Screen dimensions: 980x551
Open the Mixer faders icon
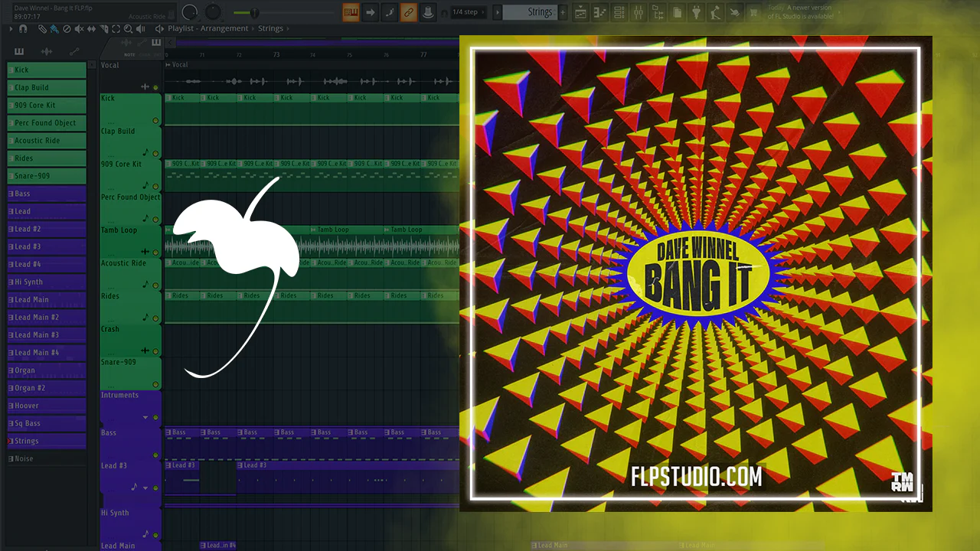click(x=639, y=12)
